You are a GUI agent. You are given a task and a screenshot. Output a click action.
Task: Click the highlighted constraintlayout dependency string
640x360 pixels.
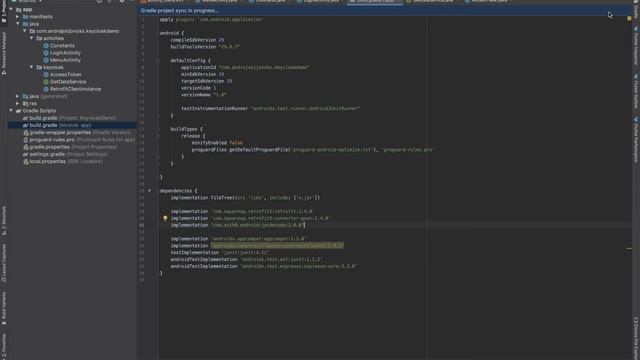(x=277, y=246)
